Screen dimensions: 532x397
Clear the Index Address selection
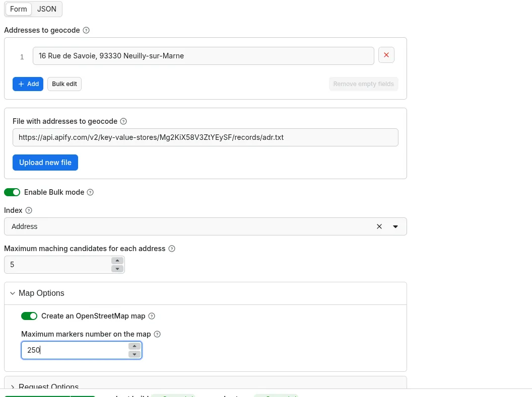click(x=379, y=226)
